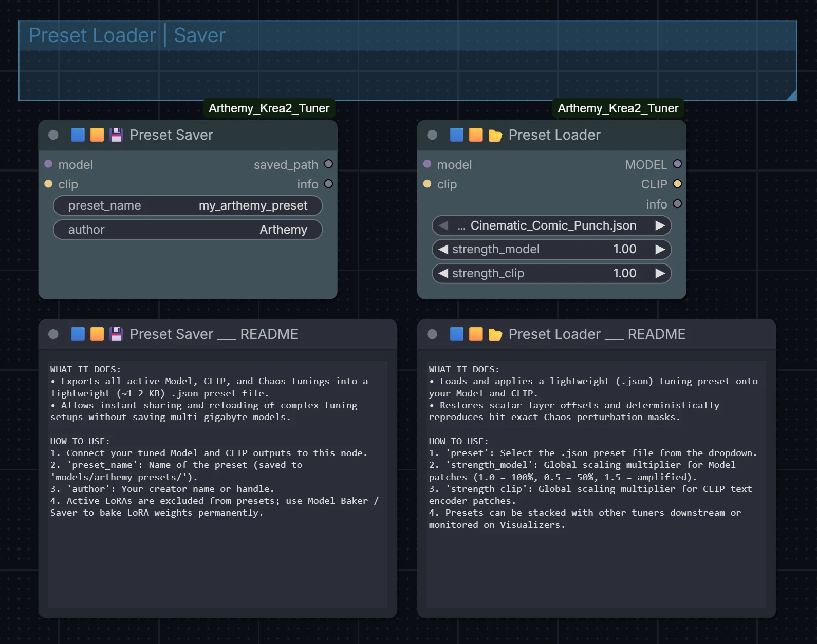Click the Arthemy_Krea2_Tuner badge above Preset Saver

click(x=269, y=108)
